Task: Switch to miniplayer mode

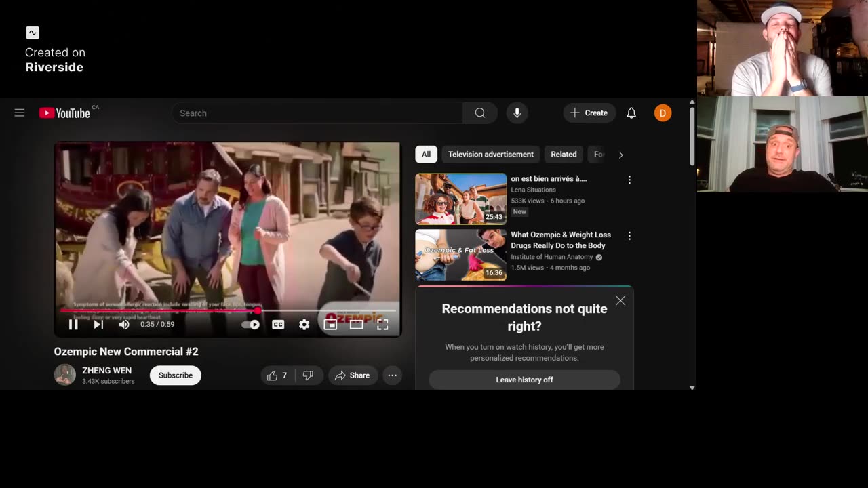Action: pos(330,325)
